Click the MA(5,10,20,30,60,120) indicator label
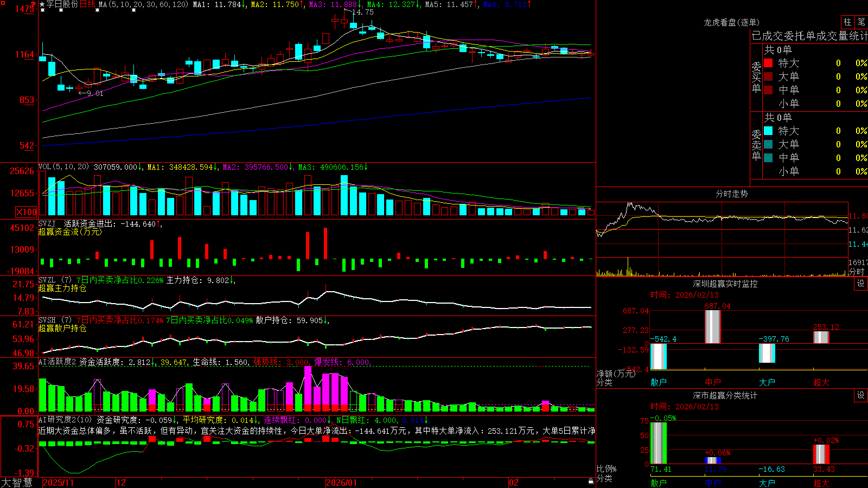The height and width of the screenshot is (488, 868). pos(144,4)
